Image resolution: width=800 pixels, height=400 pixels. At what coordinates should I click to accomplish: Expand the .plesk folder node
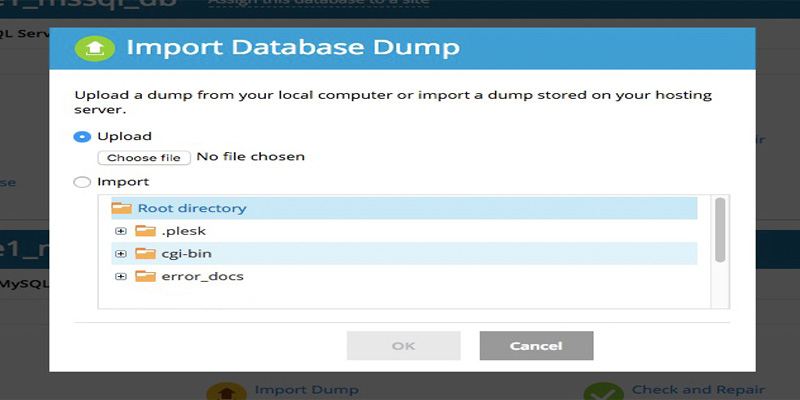[x=121, y=231]
